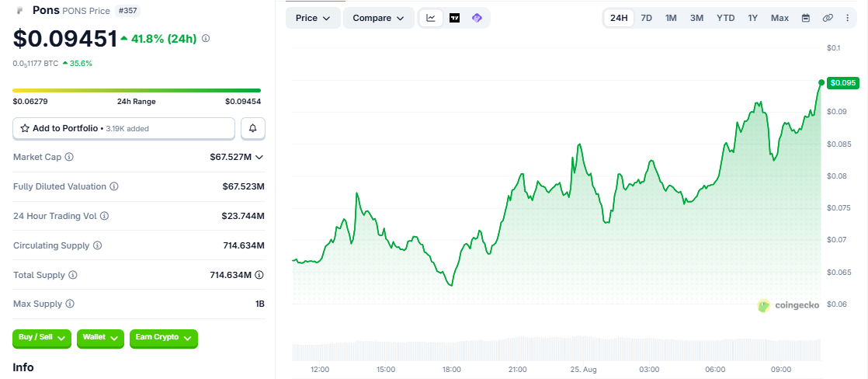Click the 3.19K added text
Screen dimensions: 868x379
click(127, 129)
